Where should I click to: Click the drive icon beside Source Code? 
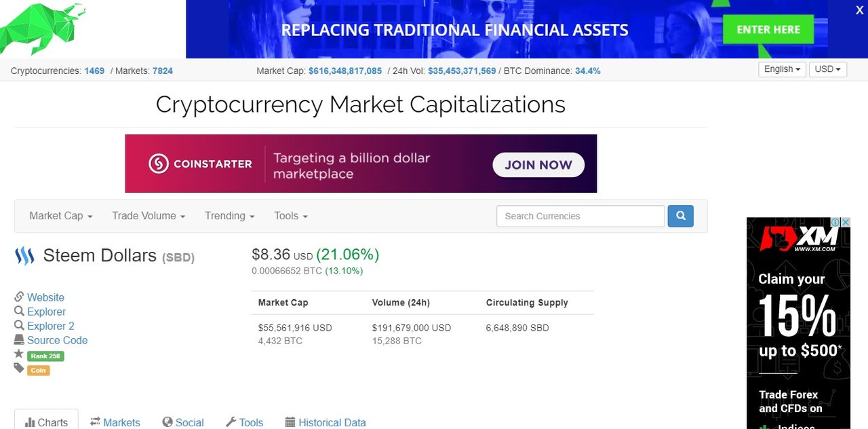coord(19,339)
